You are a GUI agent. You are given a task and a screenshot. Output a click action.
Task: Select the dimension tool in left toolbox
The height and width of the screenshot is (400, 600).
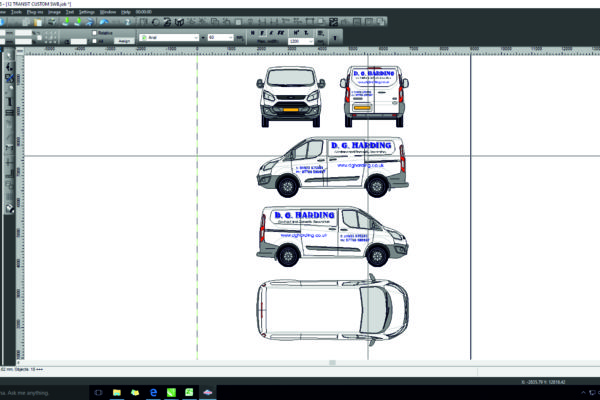(9, 148)
